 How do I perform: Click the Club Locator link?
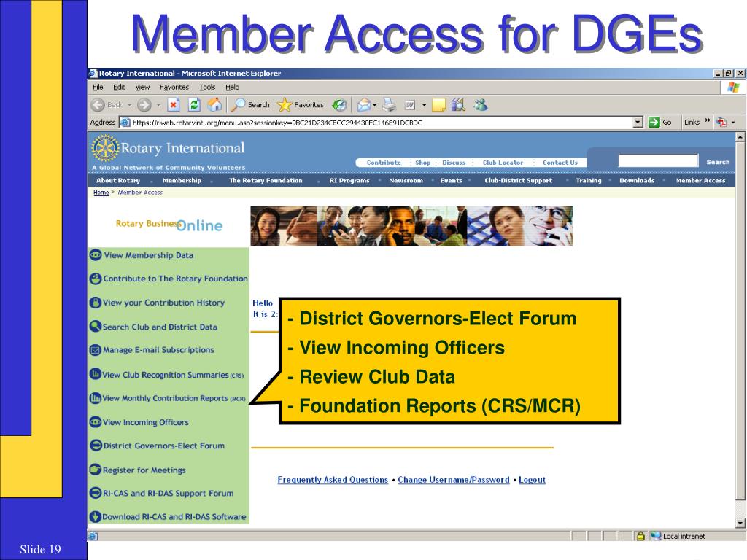pyautogui.click(x=503, y=163)
